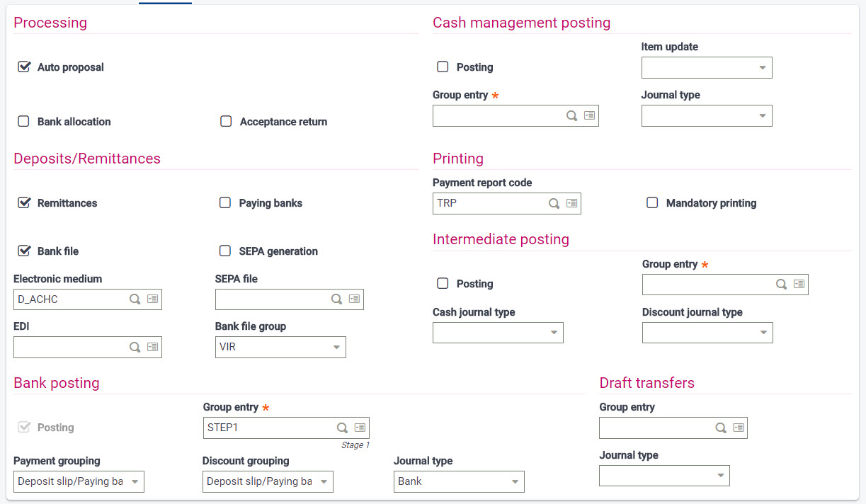Uncheck the Auto proposal checkbox
866x504 pixels.
coord(25,67)
